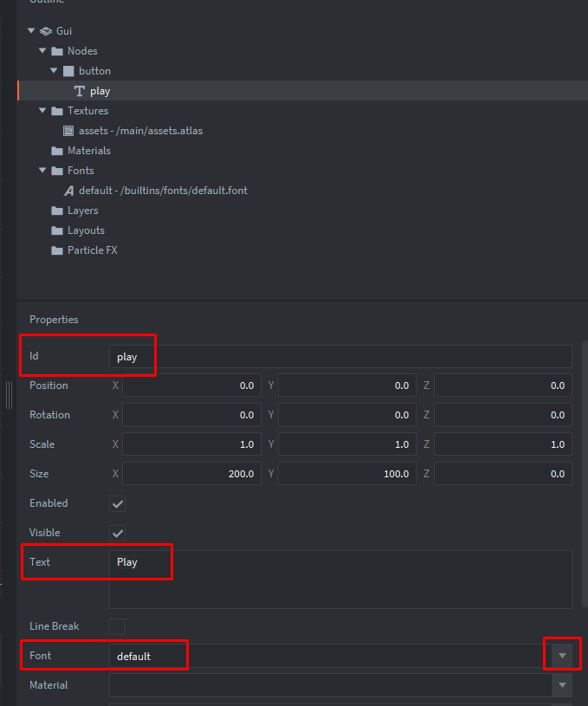Image resolution: width=588 pixels, height=706 pixels.
Task: Collapse the Nodes tree group
Action: (42, 51)
